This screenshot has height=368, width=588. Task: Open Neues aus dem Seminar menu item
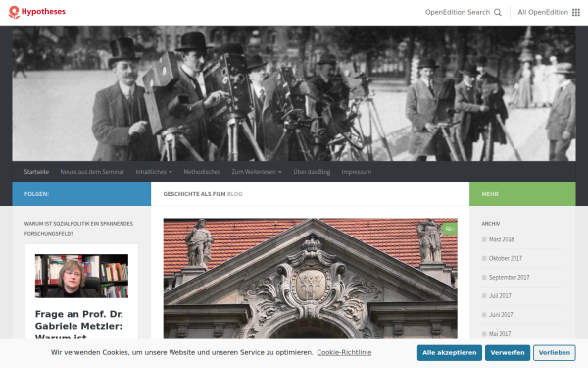[92, 172]
